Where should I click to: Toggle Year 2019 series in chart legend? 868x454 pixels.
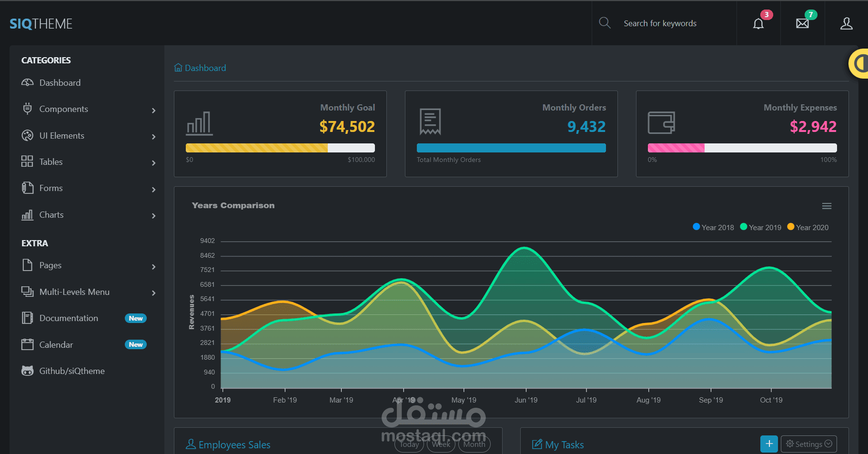click(x=760, y=227)
